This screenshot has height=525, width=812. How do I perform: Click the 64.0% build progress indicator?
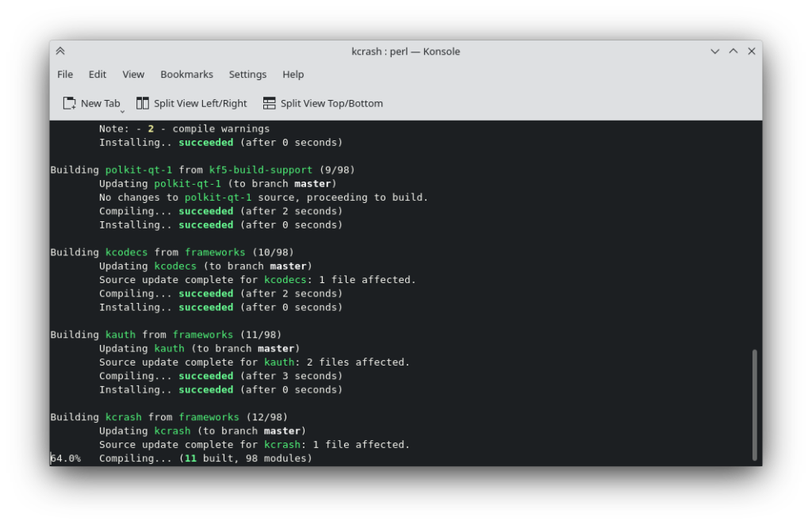click(65, 458)
